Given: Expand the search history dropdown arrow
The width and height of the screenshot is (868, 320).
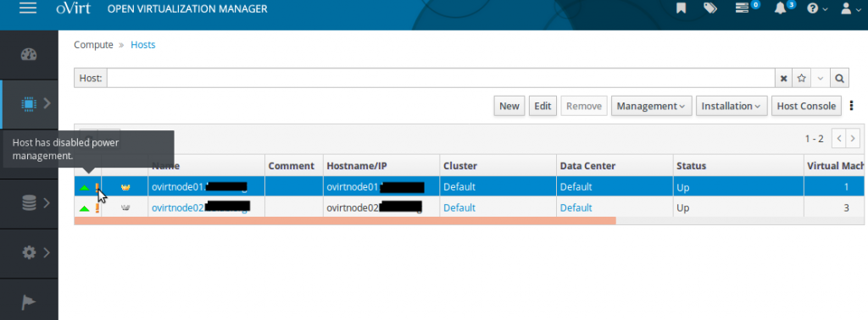Looking at the screenshot, I should tap(821, 79).
